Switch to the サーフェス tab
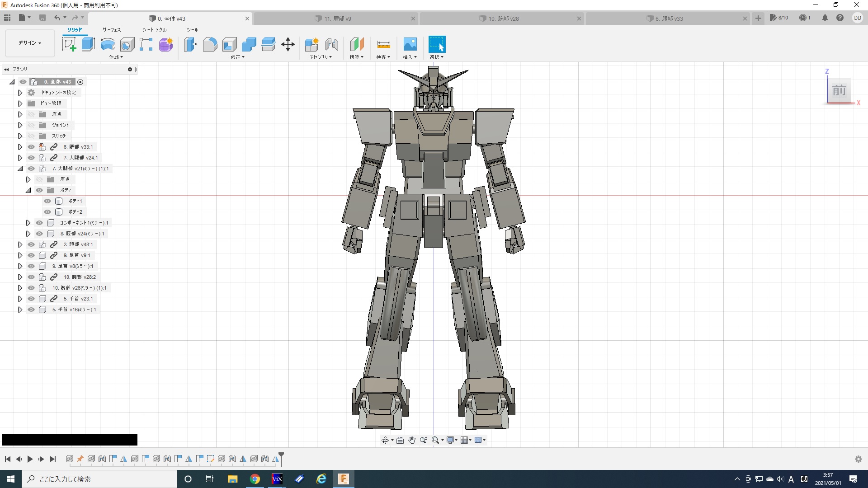The height and width of the screenshot is (488, 868). tap(112, 30)
